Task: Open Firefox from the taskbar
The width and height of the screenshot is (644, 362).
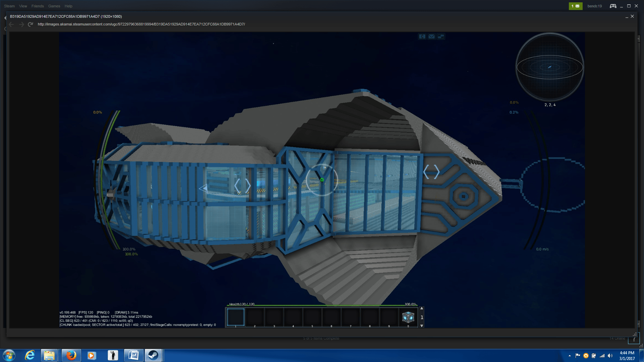Action: point(71,355)
